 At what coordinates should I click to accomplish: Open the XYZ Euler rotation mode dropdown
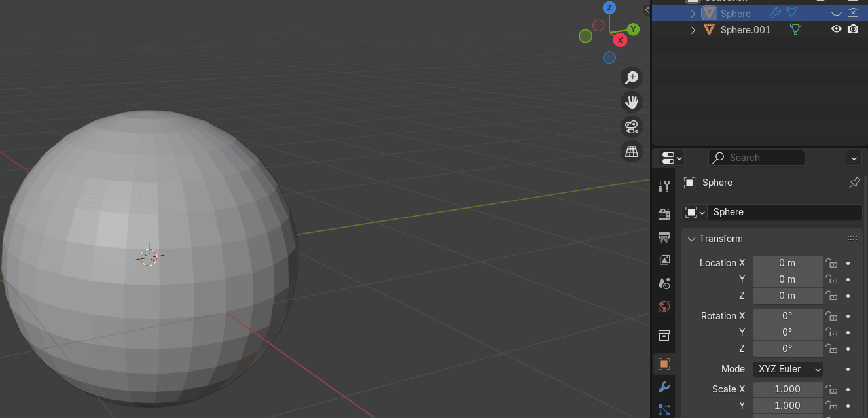pos(787,369)
